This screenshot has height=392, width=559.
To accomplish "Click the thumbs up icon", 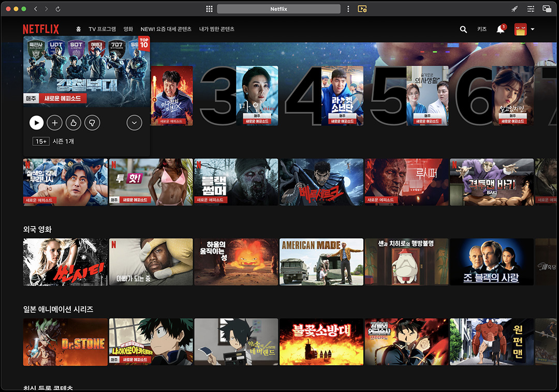I will point(73,123).
